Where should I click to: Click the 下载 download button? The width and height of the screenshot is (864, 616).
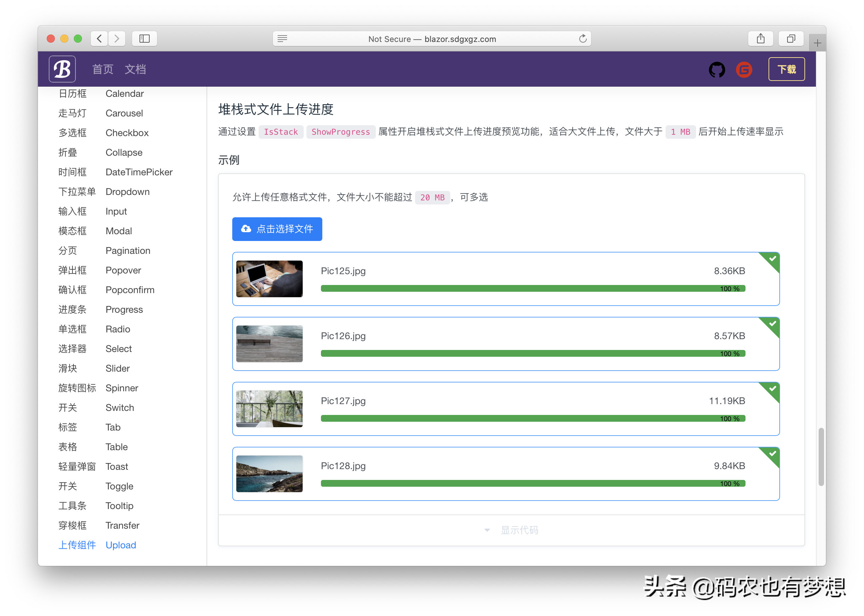point(786,69)
